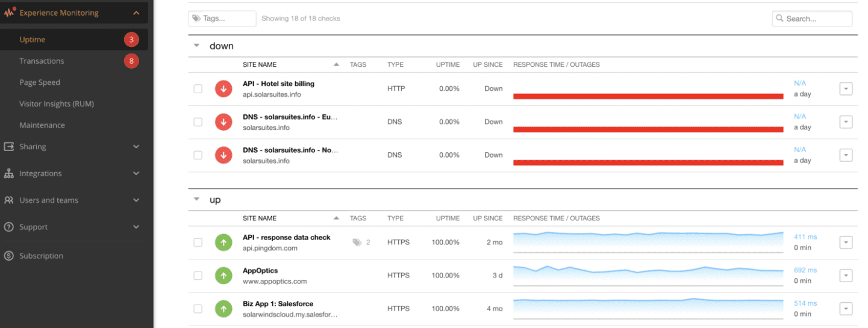Click the Subscription dollar icon
The height and width of the screenshot is (328, 868).
pyautogui.click(x=9, y=256)
